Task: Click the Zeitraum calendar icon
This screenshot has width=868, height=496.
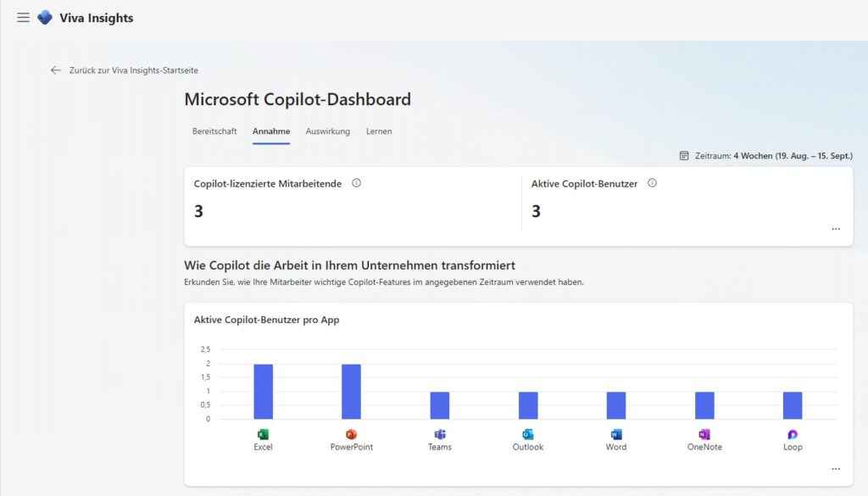Action: [x=684, y=156]
